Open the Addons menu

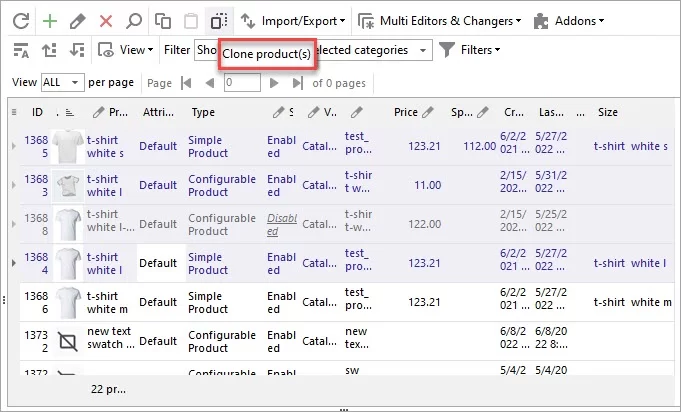tap(569, 21)
